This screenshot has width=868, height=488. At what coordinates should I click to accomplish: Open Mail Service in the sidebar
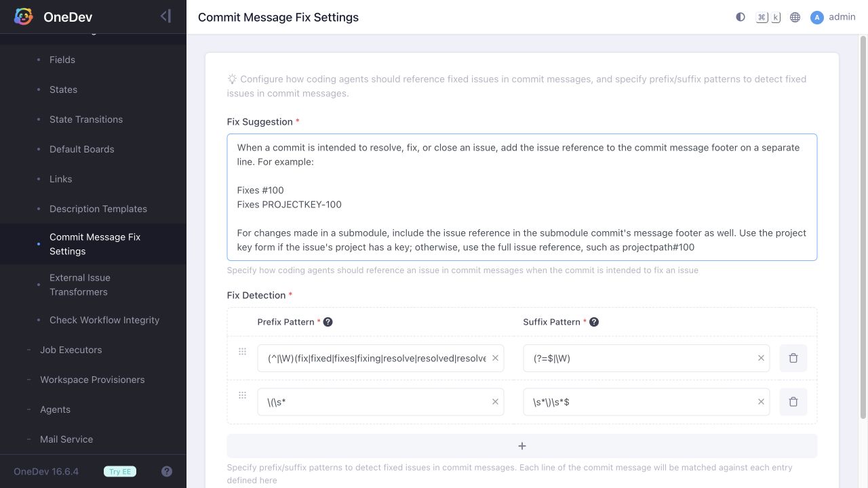click(66, 439)
